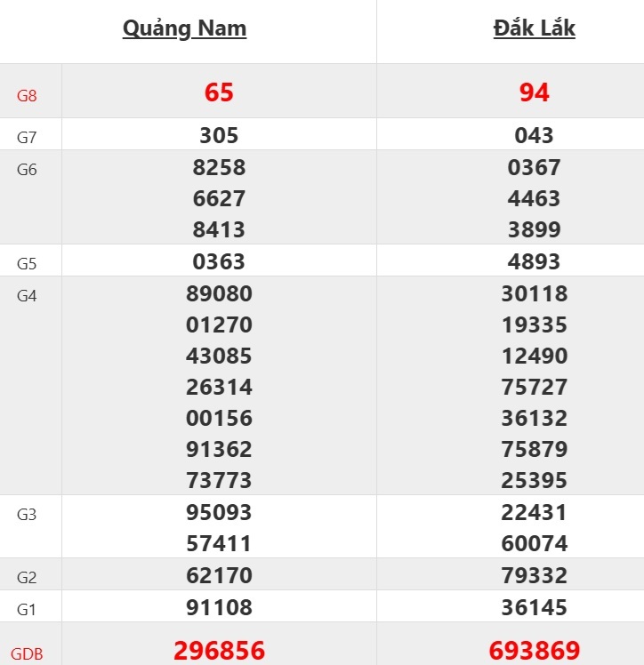Click Quảng Nam special prize 296856
This screenshot has width=644, height=665.
pyautogui.click(x=219, y=650)
